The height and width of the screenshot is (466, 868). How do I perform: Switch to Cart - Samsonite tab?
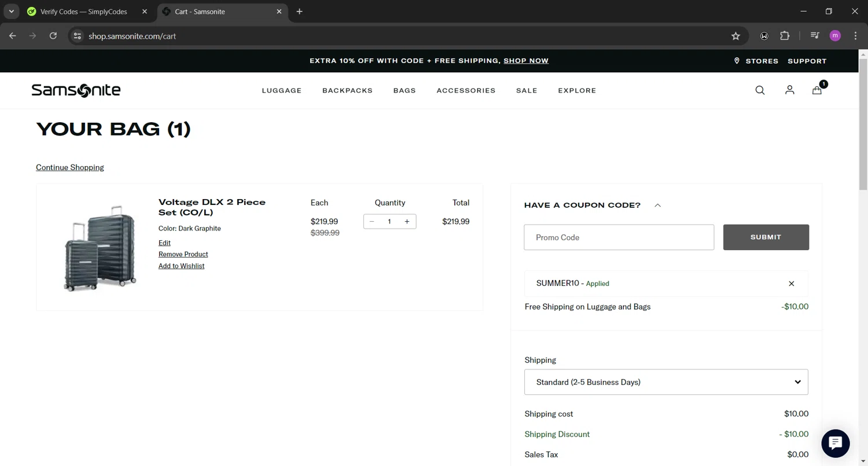point(222,12)
